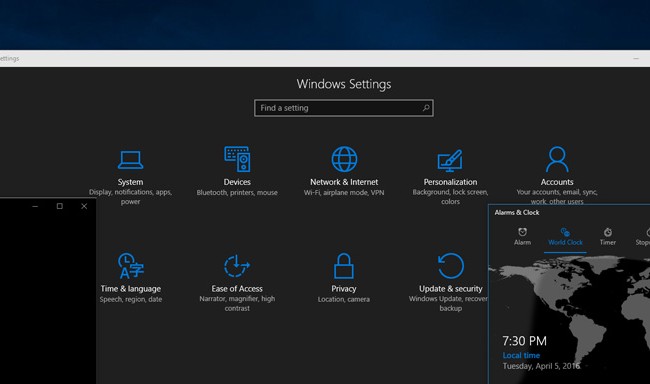Click the Timer icon in Alarms & Clock
Viewport: 650px width, 384px height.
(x=608, y=232)
